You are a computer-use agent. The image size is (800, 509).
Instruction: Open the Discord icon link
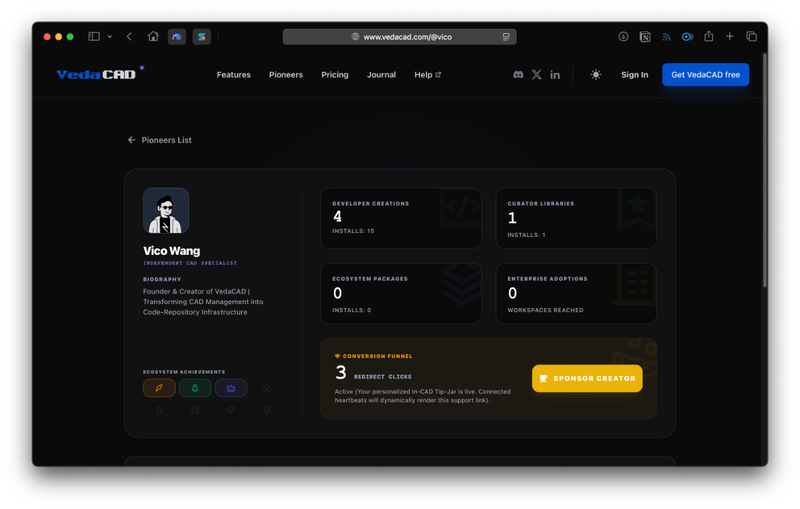click(518, 74)
